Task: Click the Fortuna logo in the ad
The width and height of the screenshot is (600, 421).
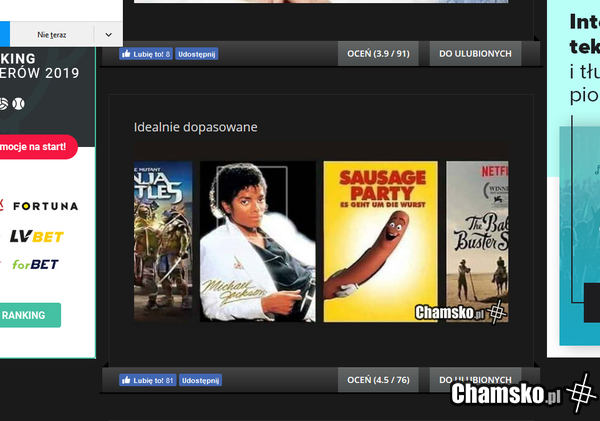Action: [44, 206]
